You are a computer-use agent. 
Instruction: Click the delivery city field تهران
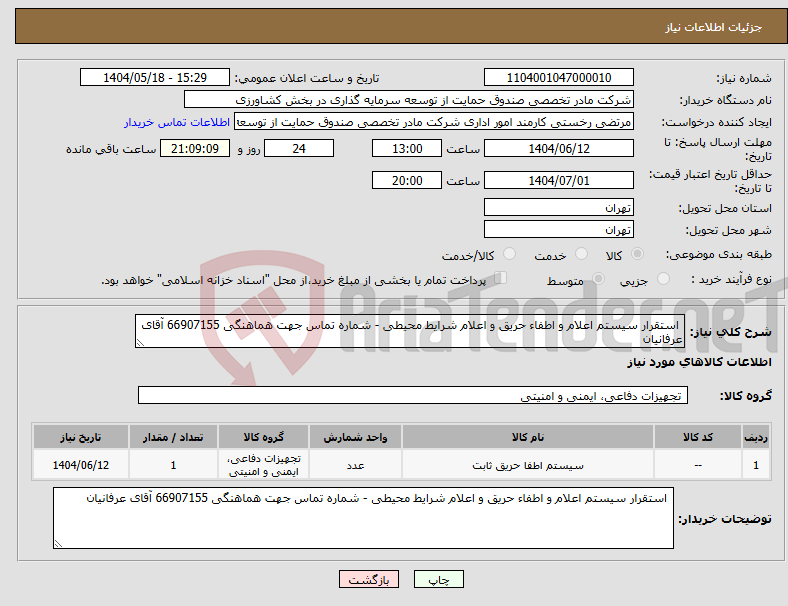559,229
